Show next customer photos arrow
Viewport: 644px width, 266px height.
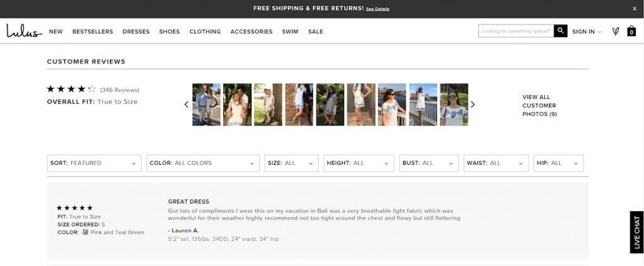tap(472, 104)
